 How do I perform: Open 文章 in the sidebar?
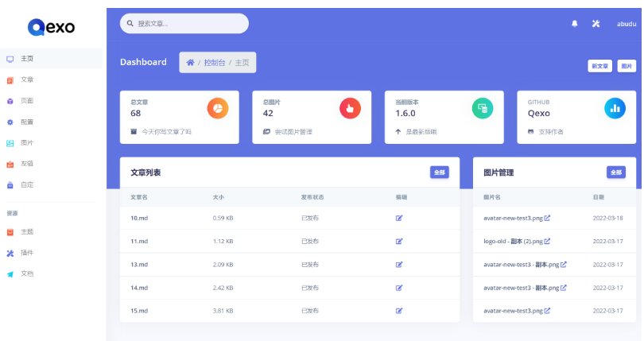coord(27,79)
